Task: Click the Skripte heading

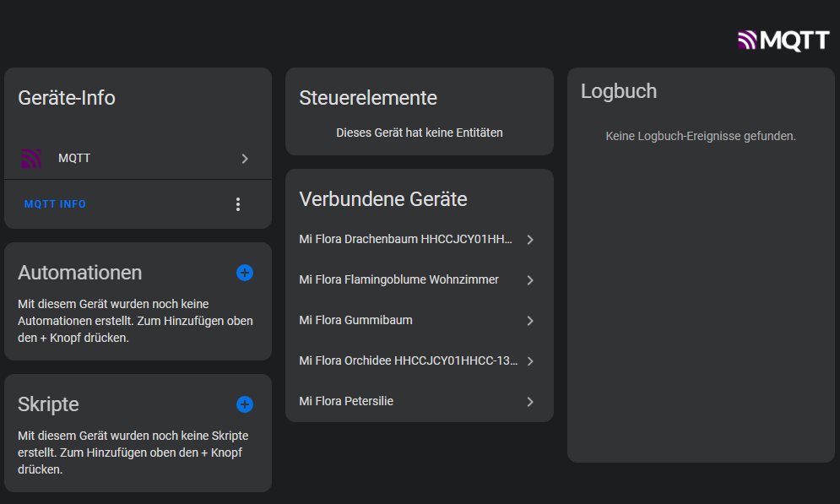Action: 48,404
